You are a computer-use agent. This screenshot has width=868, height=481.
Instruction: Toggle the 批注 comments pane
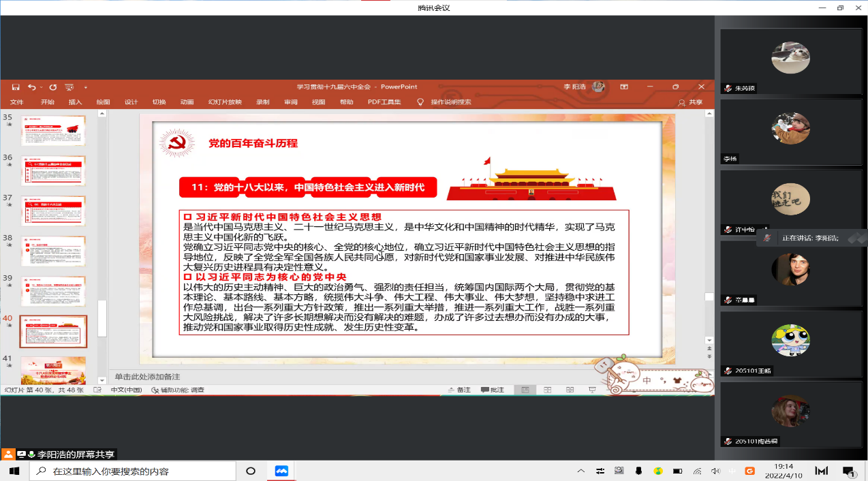pos(492,390)
